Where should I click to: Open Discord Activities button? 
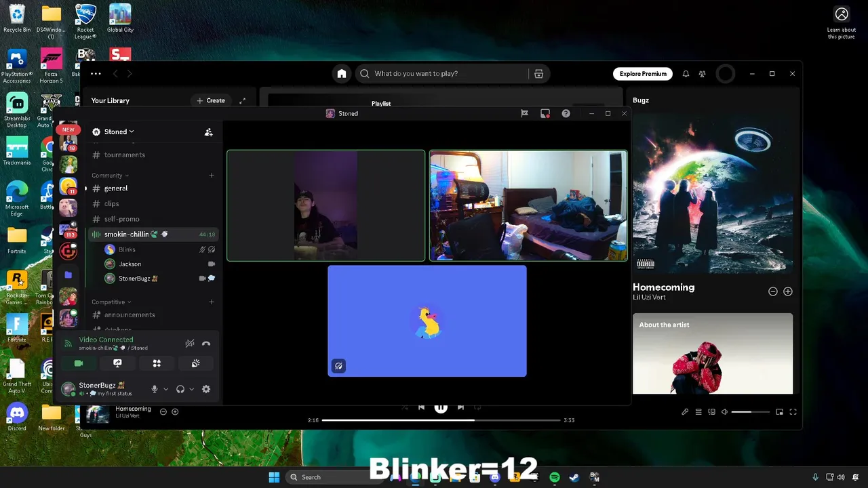coord(157,363)
